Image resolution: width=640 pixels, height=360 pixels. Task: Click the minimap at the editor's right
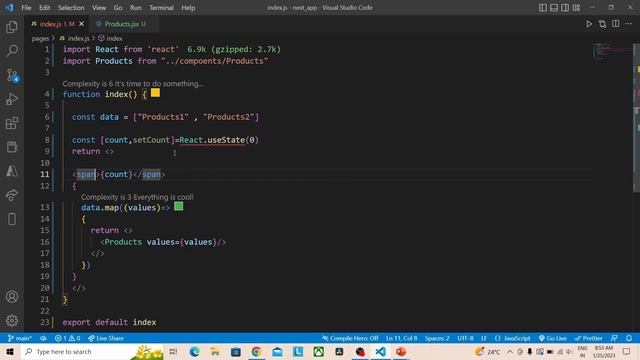612,51
